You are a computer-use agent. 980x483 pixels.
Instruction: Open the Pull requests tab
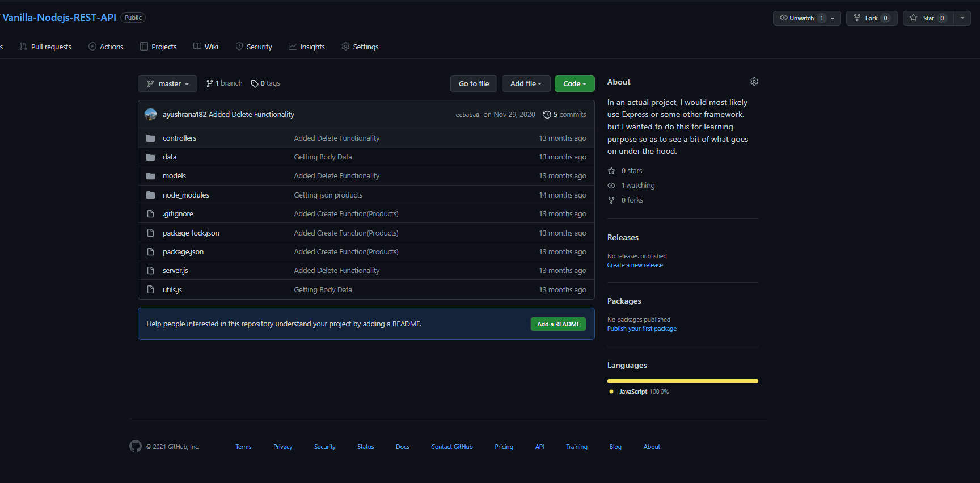pos(45,47)
